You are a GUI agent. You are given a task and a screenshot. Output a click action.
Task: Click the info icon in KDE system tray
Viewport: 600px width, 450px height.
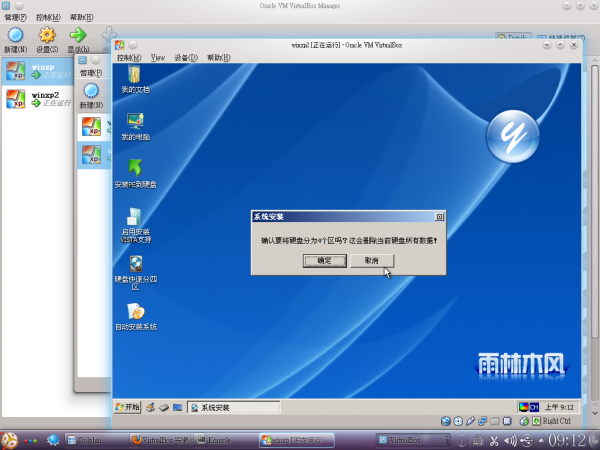point(462,441)
